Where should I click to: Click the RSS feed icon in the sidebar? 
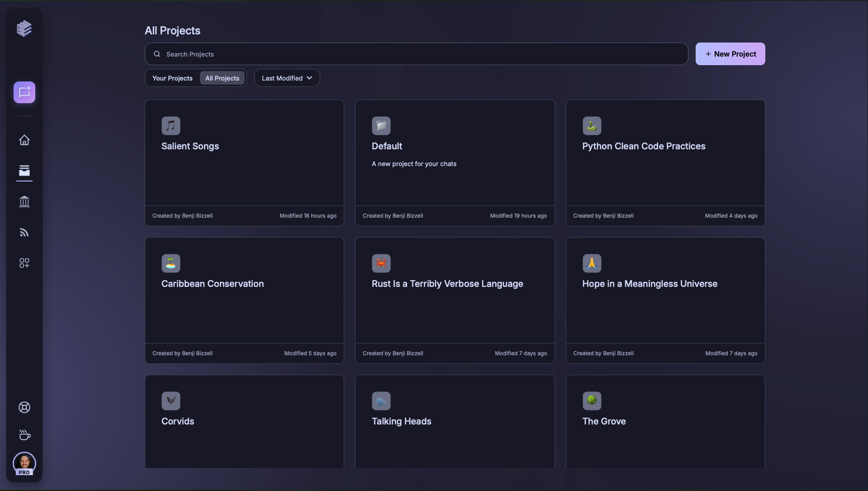tap(24, 232)
